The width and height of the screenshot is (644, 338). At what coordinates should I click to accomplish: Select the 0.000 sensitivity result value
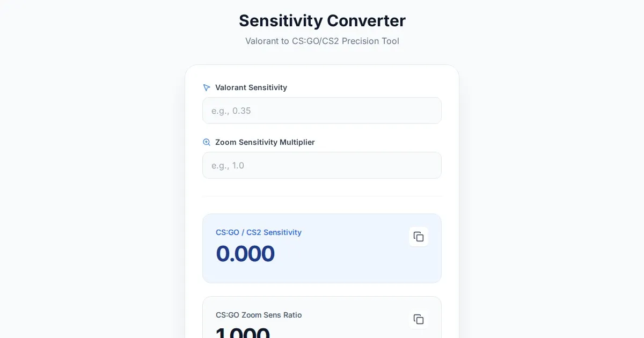pos(245,254)
